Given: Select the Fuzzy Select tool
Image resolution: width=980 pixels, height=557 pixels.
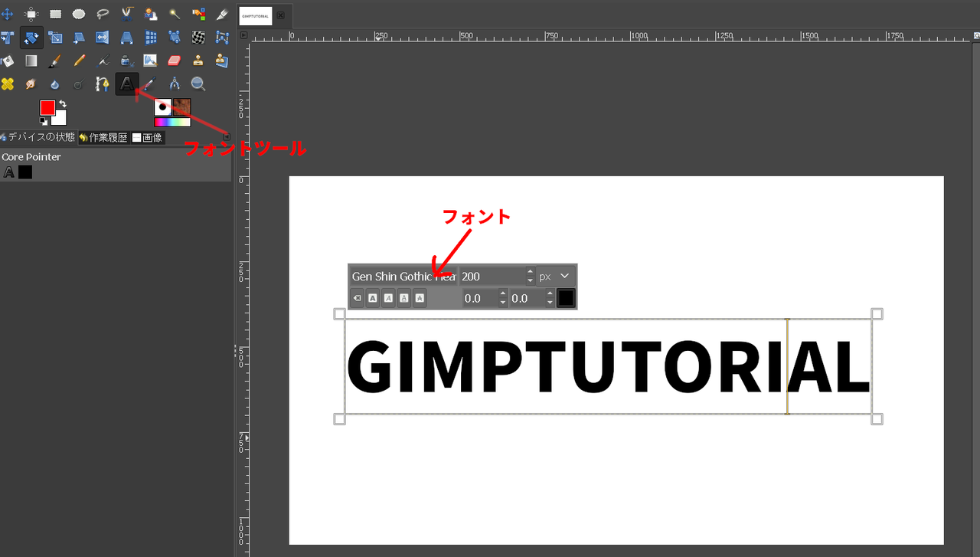Looking at the screenshot, I should (173, 13).
